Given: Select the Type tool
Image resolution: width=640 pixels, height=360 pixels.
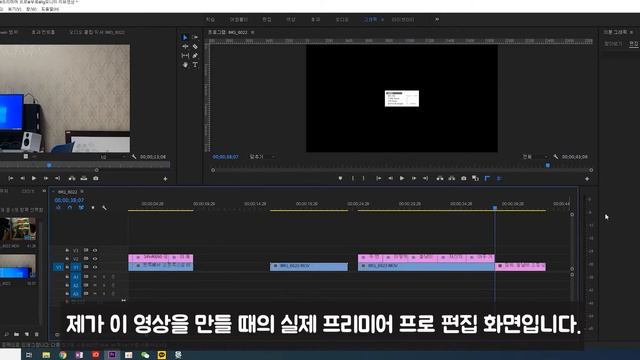Looking at the screenshot, I should point(195,65).
